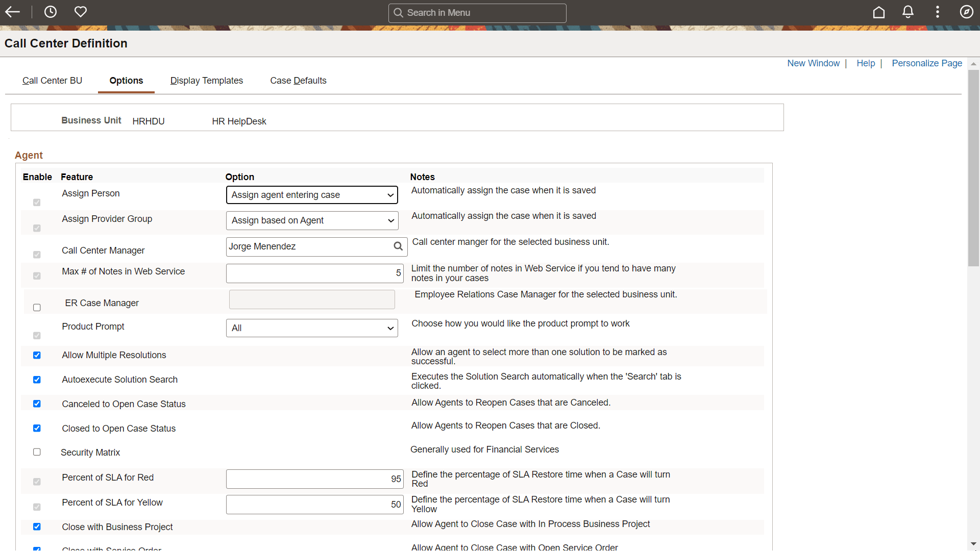Switch to Display Templates tab
Screen dimensions: 980x551
coord(206,81)
